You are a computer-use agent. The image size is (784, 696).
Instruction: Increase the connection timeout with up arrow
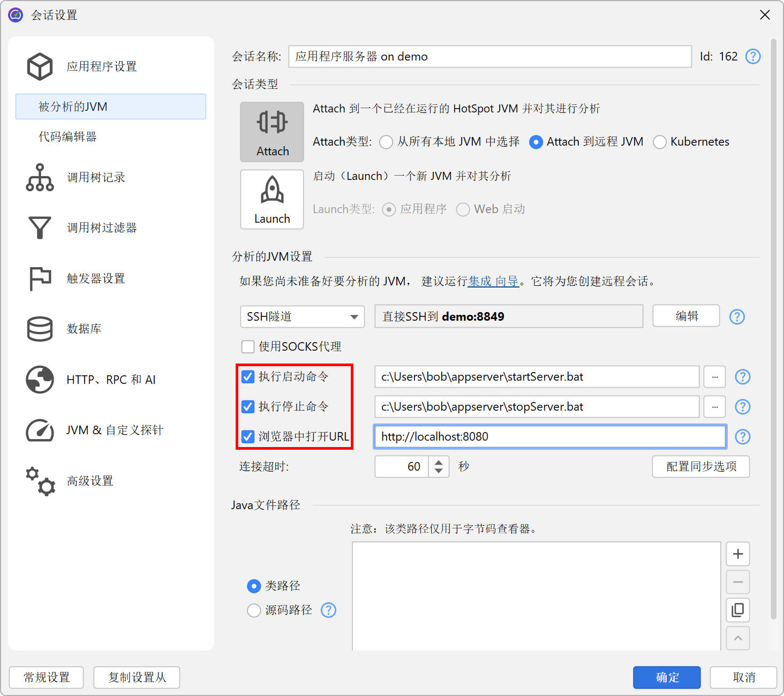tap(439, 462)
